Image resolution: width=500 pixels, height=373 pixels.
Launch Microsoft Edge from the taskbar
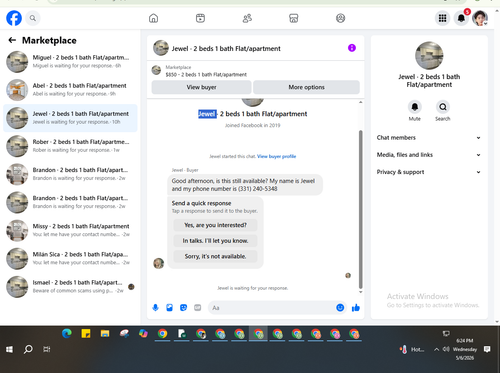67,334
